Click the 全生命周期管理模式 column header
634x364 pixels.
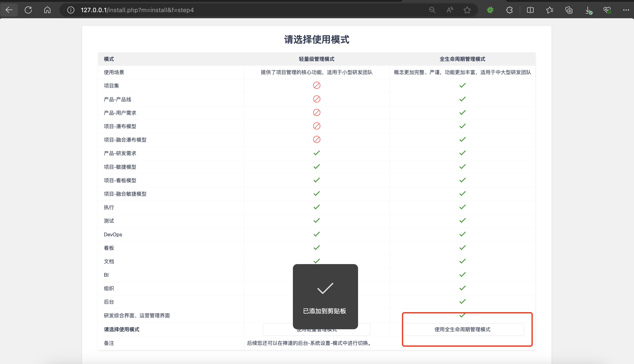pyautogui.click(x=462, y=59)
